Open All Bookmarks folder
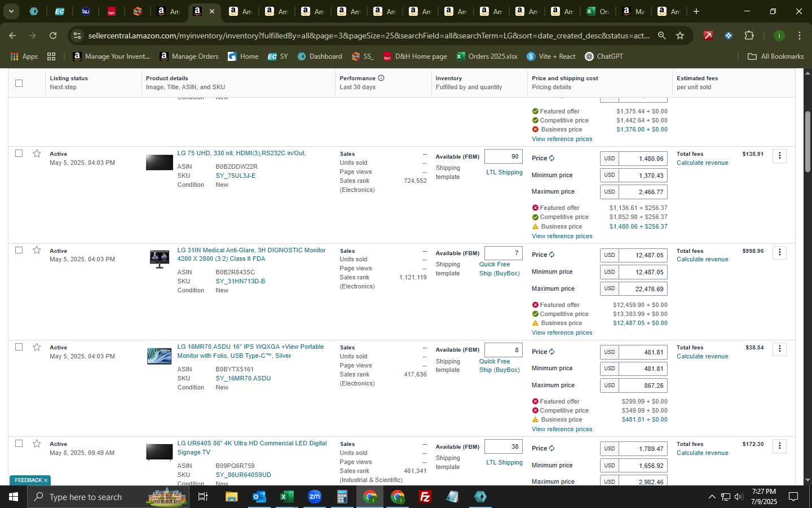This screenshot has height=508, width=812. pos(775,56)
